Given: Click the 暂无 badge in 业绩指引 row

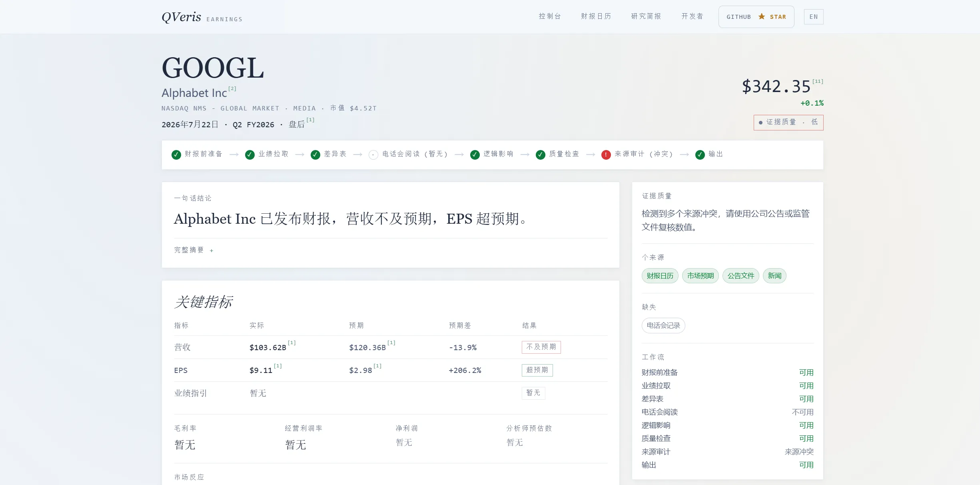Looking at the screenshot, I should 533,393.
